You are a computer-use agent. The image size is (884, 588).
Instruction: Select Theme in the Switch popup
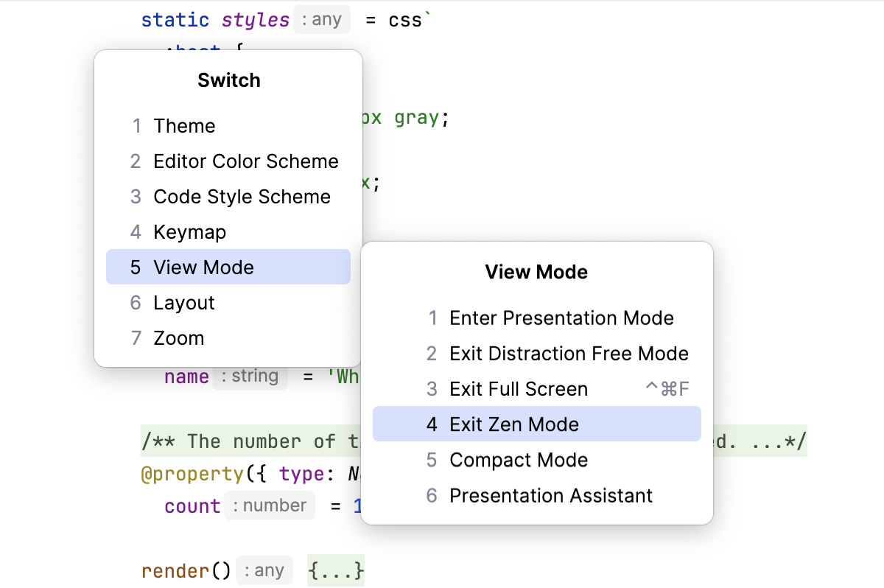click(184, 126)
